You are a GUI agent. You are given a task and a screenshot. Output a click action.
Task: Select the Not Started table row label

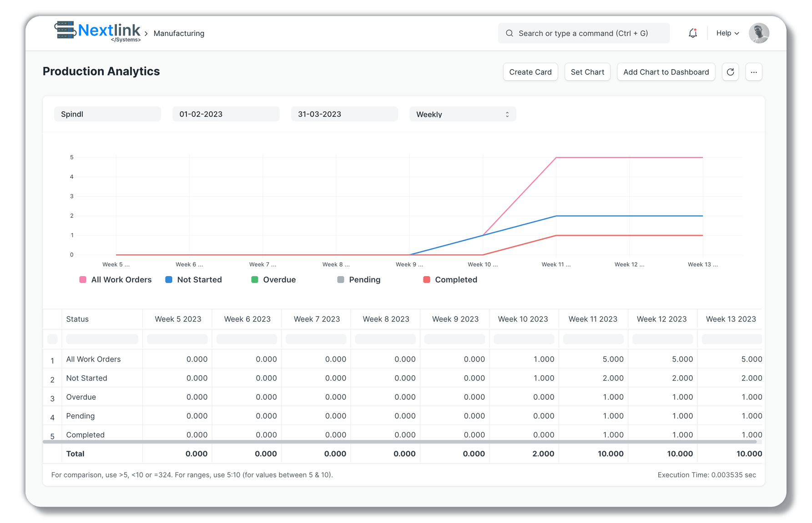pyautogui.click(x=86, y=378)
